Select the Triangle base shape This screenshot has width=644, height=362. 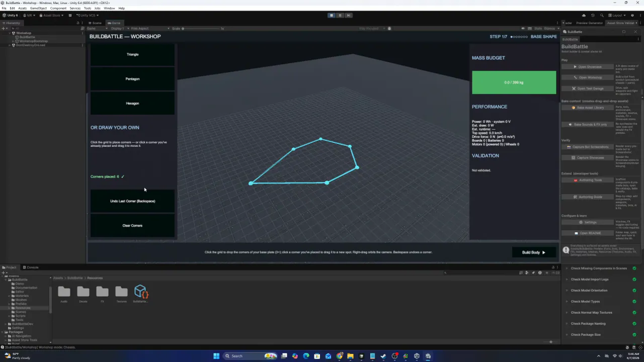click(x=132, y=54)
